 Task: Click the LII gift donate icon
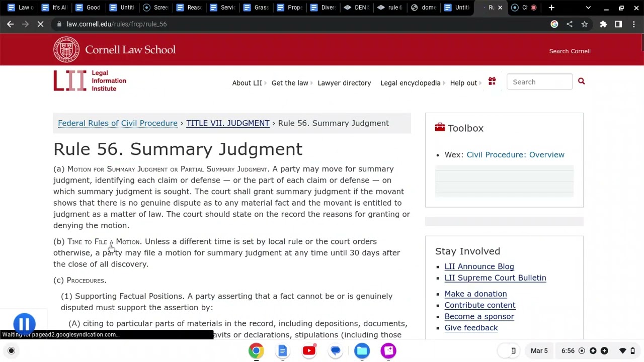[492, 81]
